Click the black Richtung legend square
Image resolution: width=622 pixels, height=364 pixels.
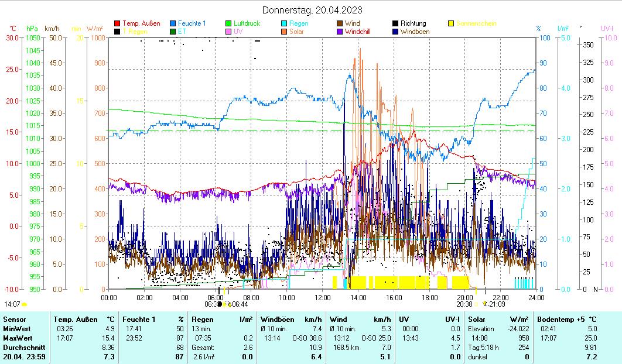tap(396, 24)
